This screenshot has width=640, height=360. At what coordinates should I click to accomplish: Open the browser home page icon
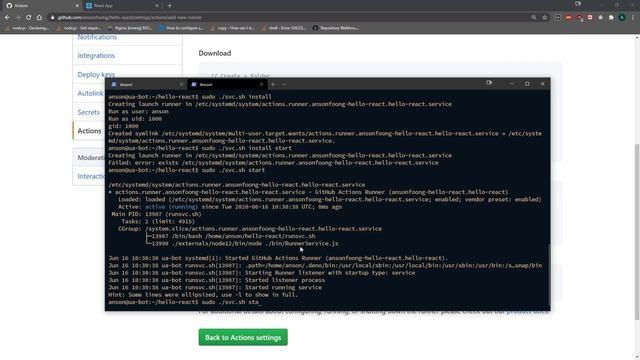point(39,18)
